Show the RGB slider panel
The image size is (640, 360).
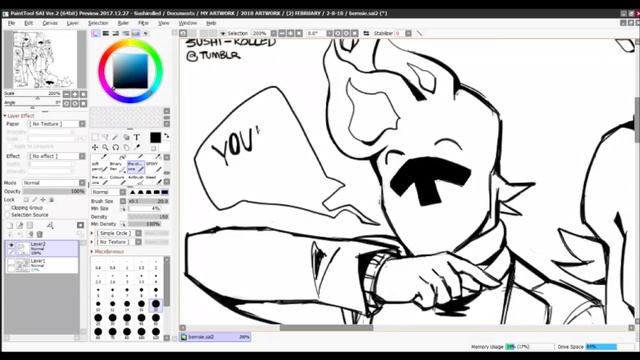tap(106, 33)
